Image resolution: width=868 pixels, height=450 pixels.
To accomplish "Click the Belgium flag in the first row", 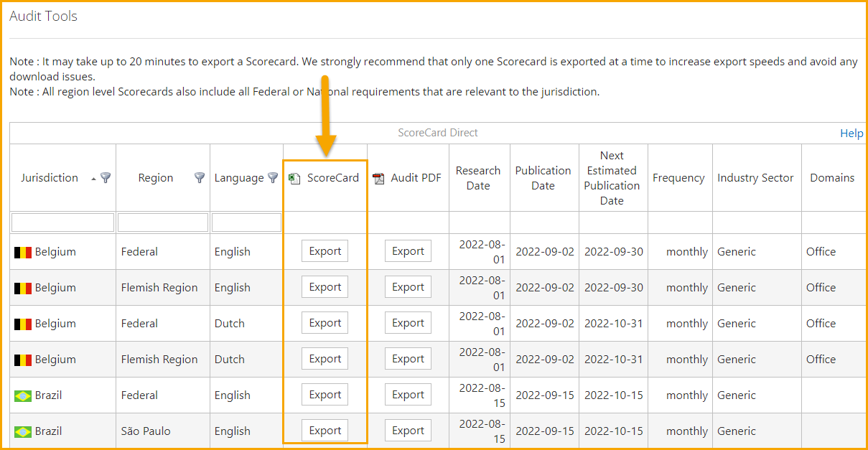I will click(23, 253).
